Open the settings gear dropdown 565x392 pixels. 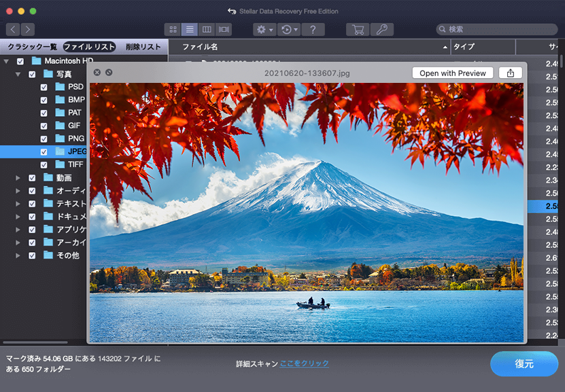[x=264, y=30]
